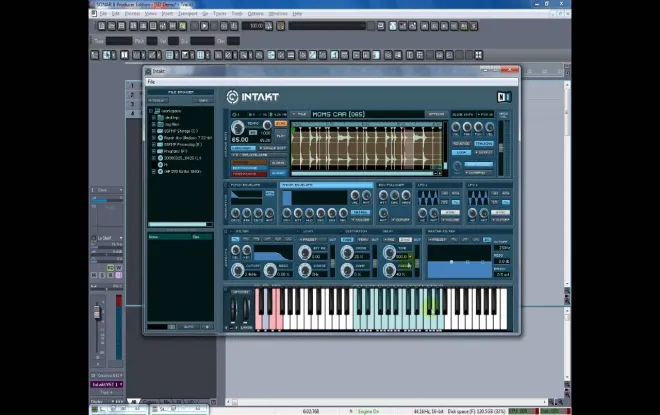660x415 pixels.
Task: Click the Native Instruments logo in Intakt
Action: pyautogui.click(x=503, y=97)
